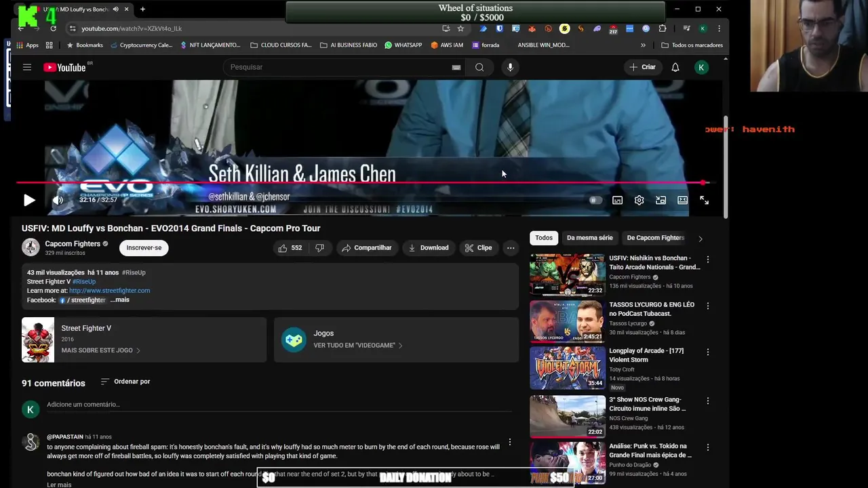Screen dimensions: 868x488
Task: Select the Todos filter chip
Action: coord(544,238)
